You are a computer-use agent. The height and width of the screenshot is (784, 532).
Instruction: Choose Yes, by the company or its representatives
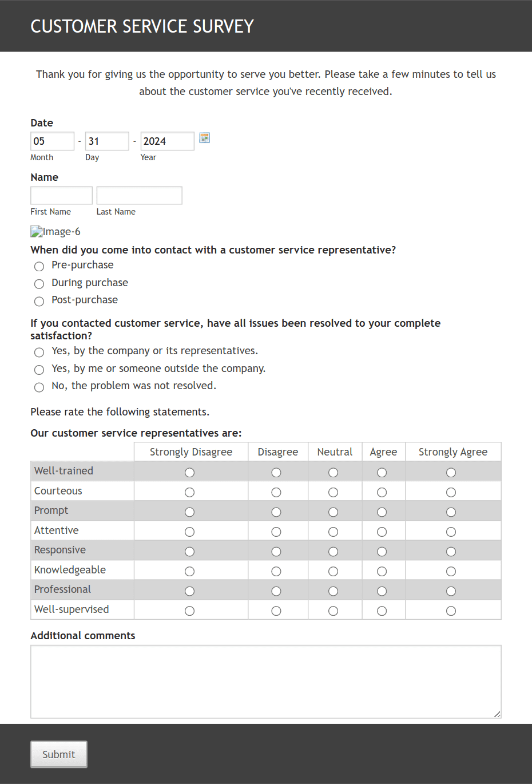pos(39,352)
